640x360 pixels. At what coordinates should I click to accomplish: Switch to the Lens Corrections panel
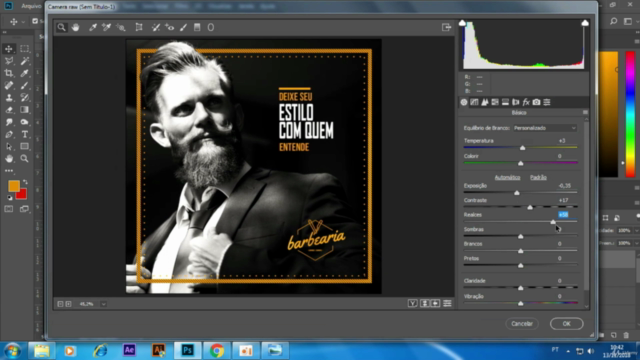click(516, 102)
